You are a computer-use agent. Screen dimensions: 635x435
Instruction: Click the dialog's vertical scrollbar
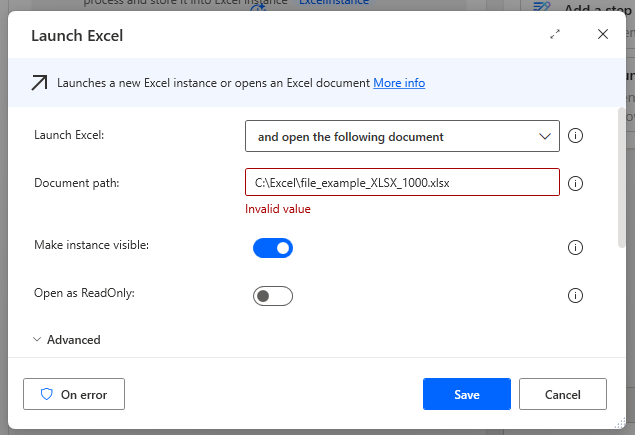[621, 180]
